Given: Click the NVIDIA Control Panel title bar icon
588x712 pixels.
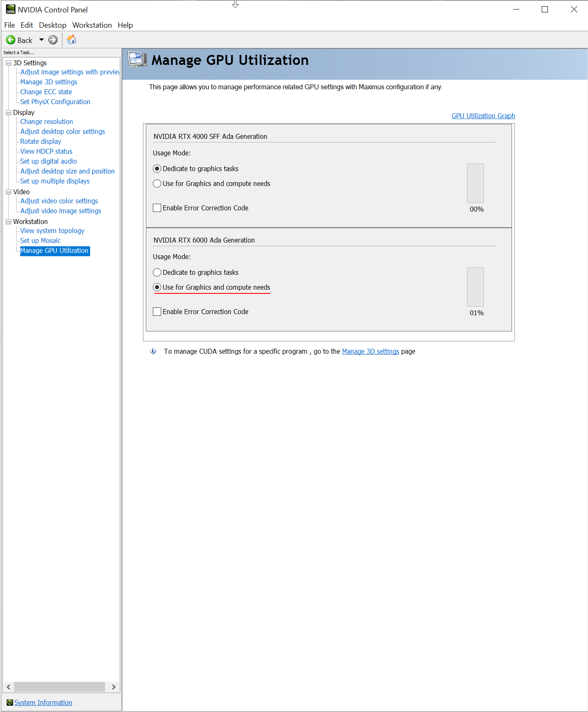Looking at the screenshot, I should pyautogui.click(x=10, y=10).
